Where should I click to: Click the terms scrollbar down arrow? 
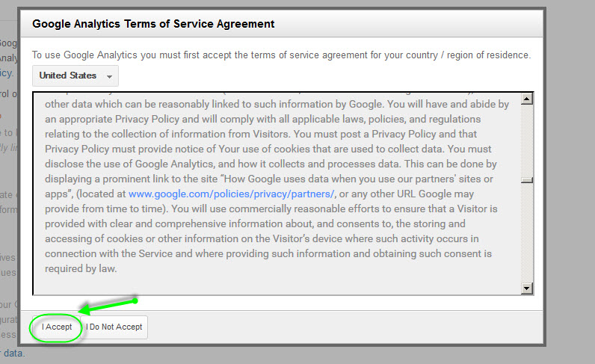click(527, 289)
